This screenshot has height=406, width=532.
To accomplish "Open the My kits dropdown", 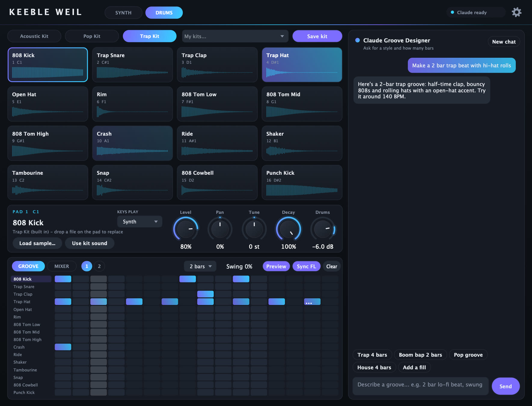I will coord(235,36).
